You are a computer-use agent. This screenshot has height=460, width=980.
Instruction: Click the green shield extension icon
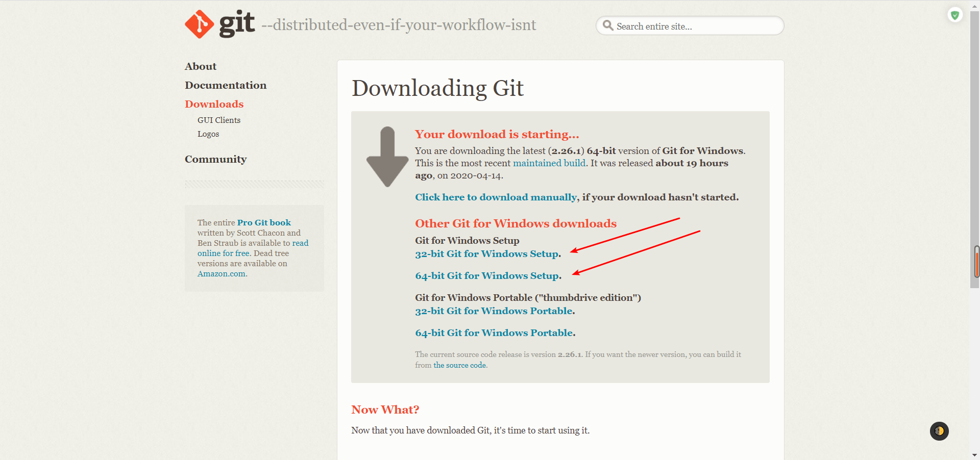coord(954,15)
